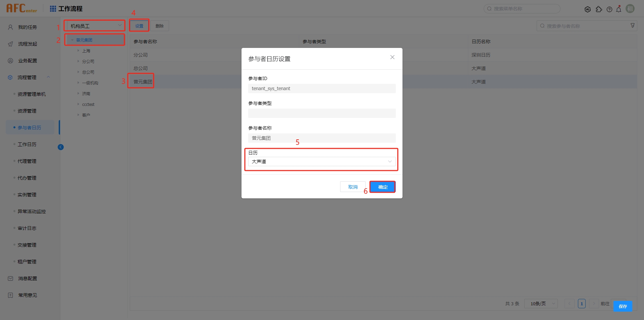Collapse the 普元集团 tree node
This screenshot has height=320, width=644.
72,40
